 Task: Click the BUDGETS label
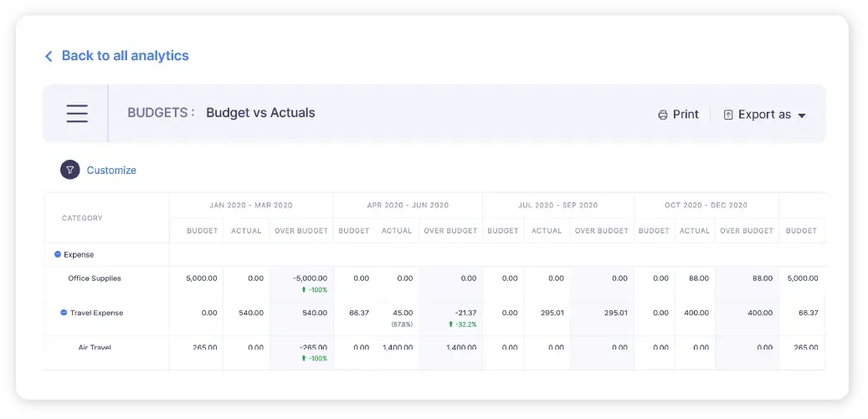[161, 113]
